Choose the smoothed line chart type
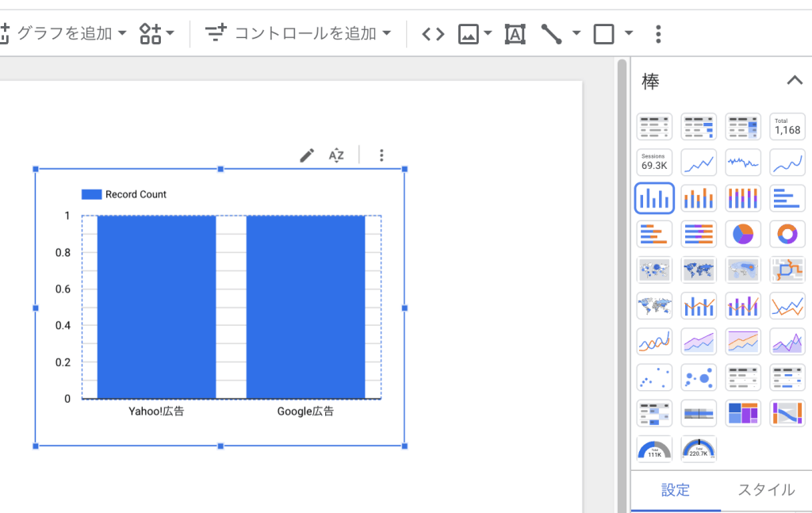Image resolution: width=812 pixels, height=513 pixels. click(654, 341)
